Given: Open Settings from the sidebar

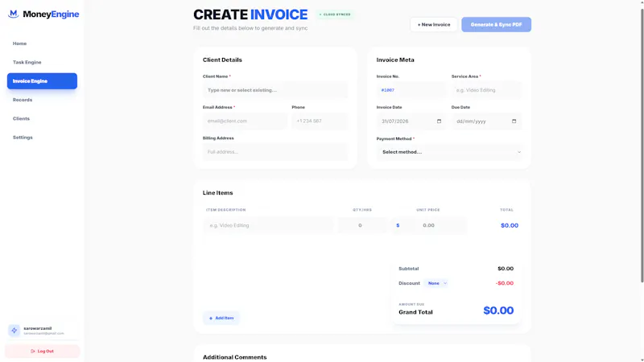Looking at the screenshot, I should [23, 138].
